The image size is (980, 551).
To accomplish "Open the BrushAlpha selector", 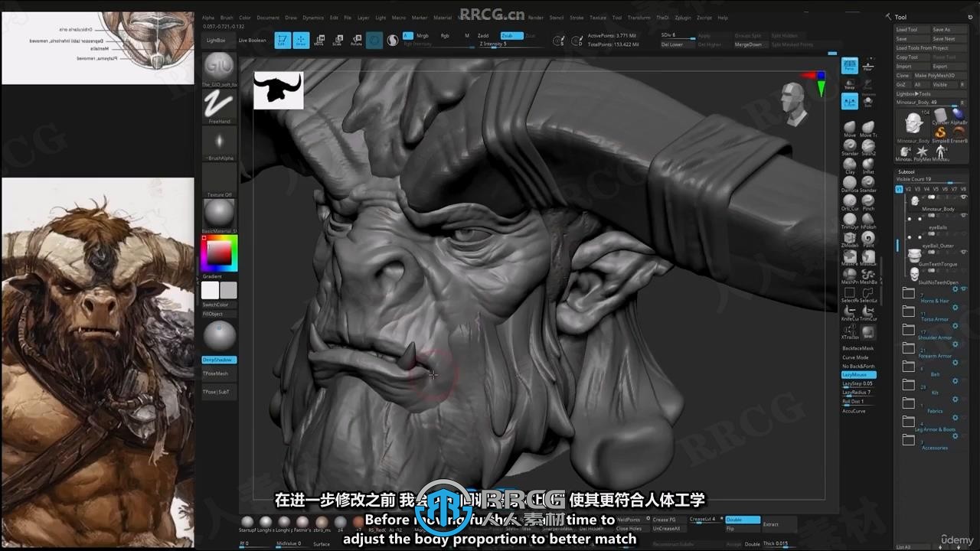I will [x=219, y=143].
